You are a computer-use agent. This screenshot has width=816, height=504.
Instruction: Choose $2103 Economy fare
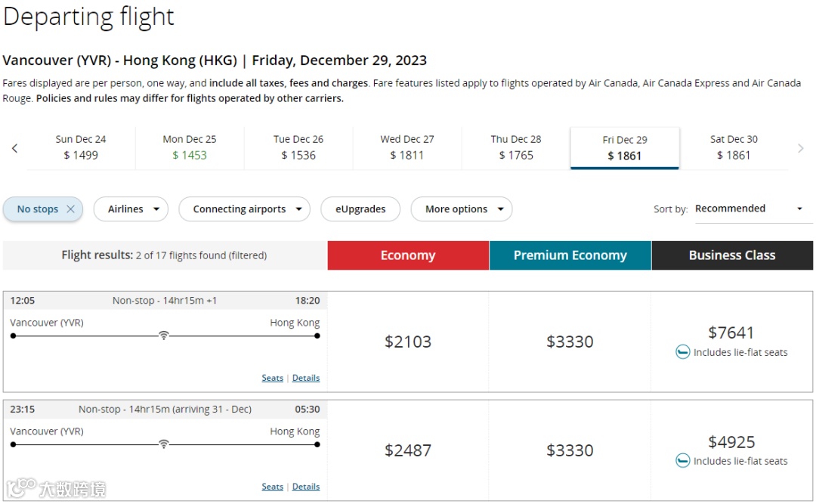pos(408,342)
